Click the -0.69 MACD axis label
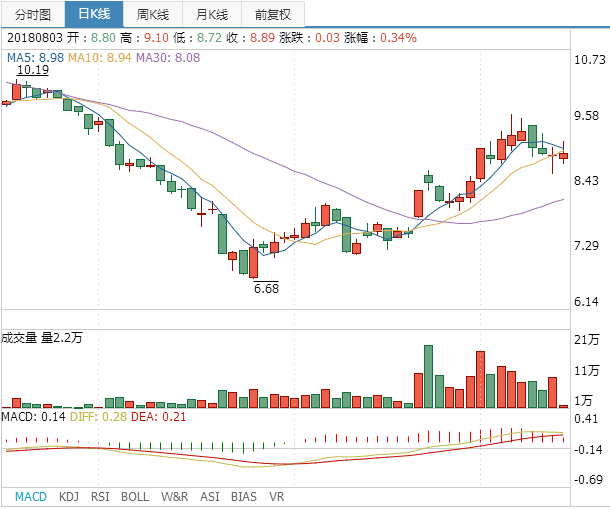 click(x=589, y=479)
